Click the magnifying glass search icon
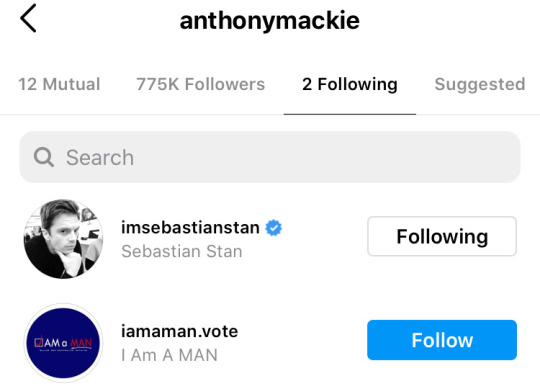 pyautogui.click(x=44, y=157)
